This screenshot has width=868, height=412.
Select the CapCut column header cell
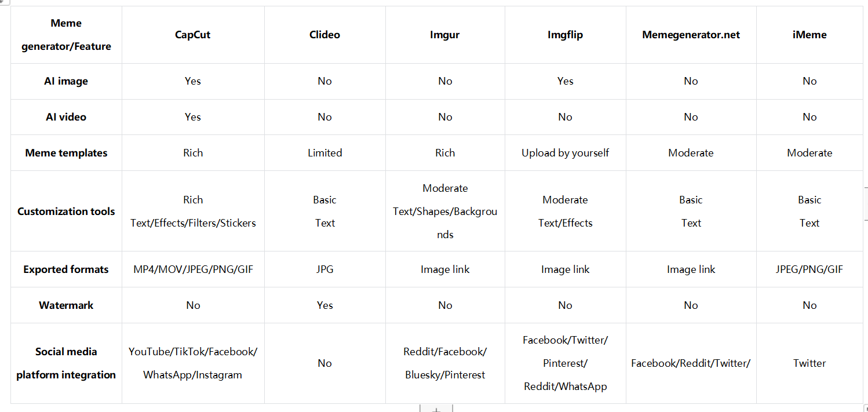(x=193, y=35)
